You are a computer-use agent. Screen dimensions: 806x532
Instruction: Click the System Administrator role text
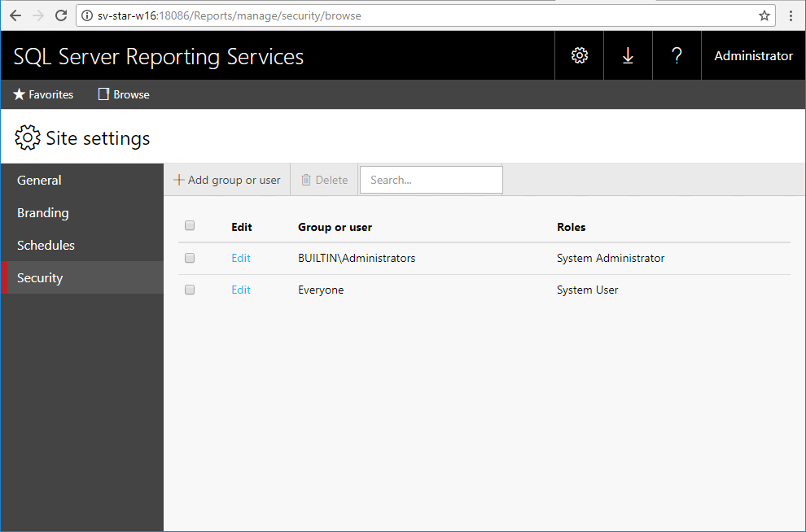[611, 258]
